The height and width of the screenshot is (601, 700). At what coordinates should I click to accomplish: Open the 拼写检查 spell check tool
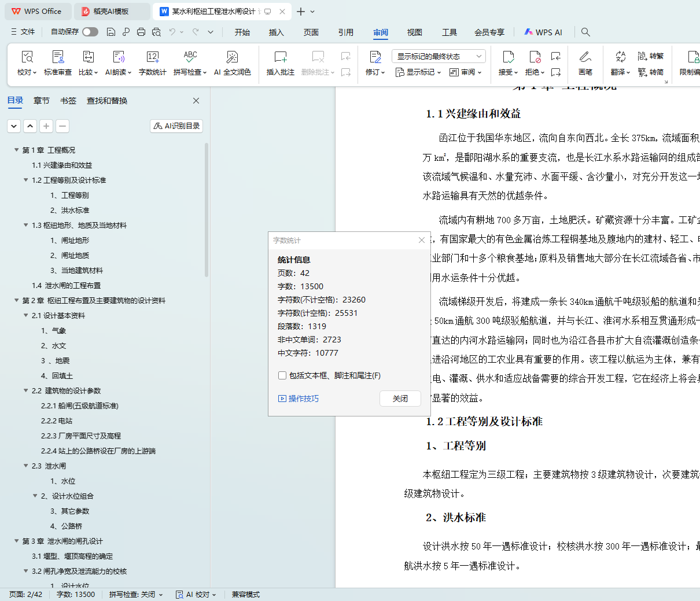tap(190, 57)
